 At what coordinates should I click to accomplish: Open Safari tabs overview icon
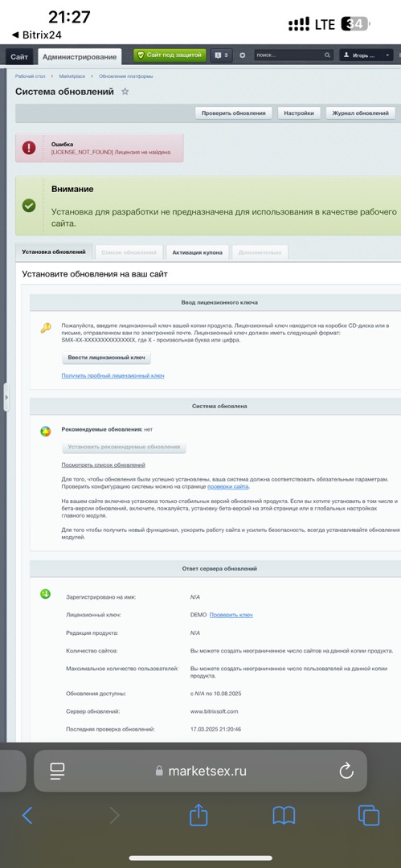(369, 816)
